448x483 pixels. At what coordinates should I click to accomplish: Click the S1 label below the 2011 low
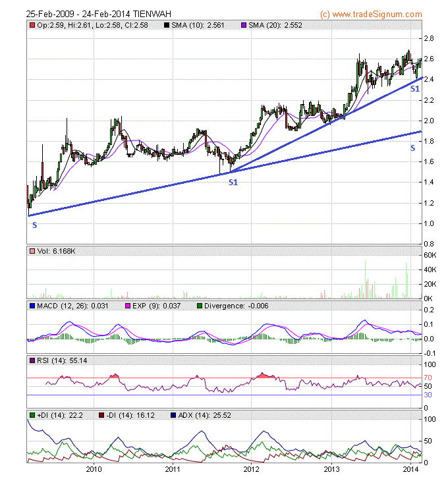tap(233, 183)
